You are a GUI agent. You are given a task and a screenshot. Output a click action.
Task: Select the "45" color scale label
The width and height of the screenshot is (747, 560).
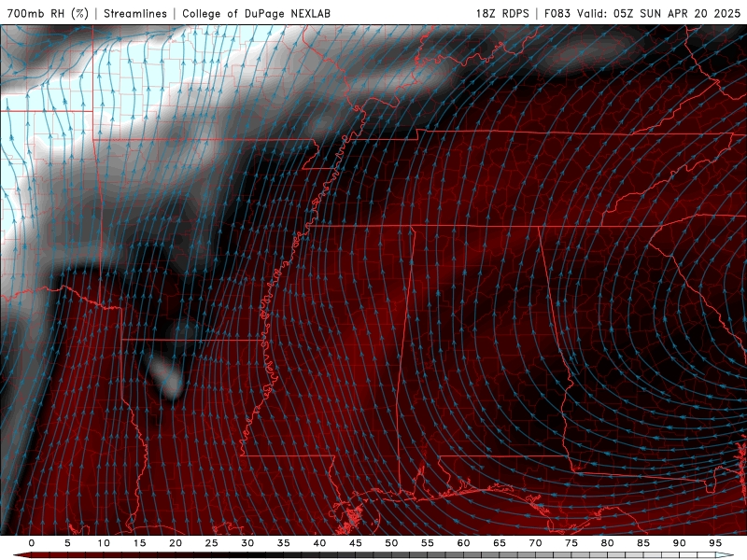(356, 543)
